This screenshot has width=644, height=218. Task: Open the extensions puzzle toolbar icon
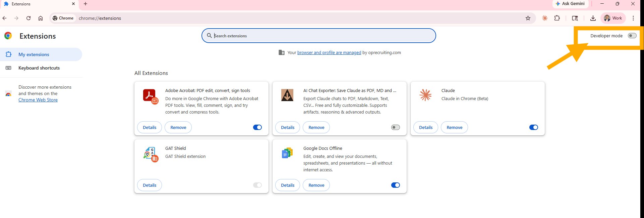(557, 18)
